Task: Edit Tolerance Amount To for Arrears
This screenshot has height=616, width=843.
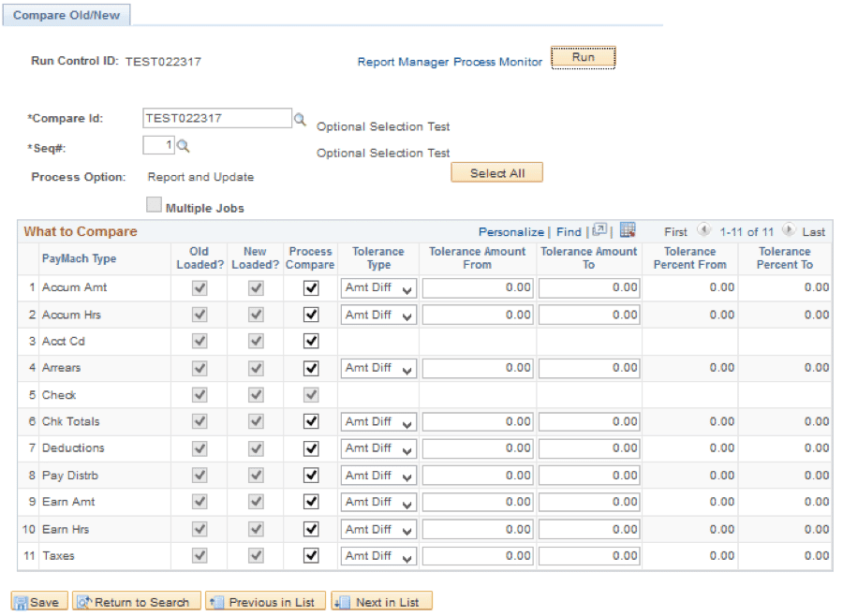Action: tap(589, 368)
